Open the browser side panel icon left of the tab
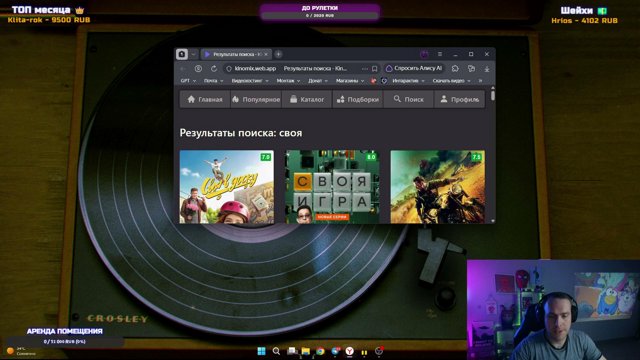640x360 pixels. (182, 54)
